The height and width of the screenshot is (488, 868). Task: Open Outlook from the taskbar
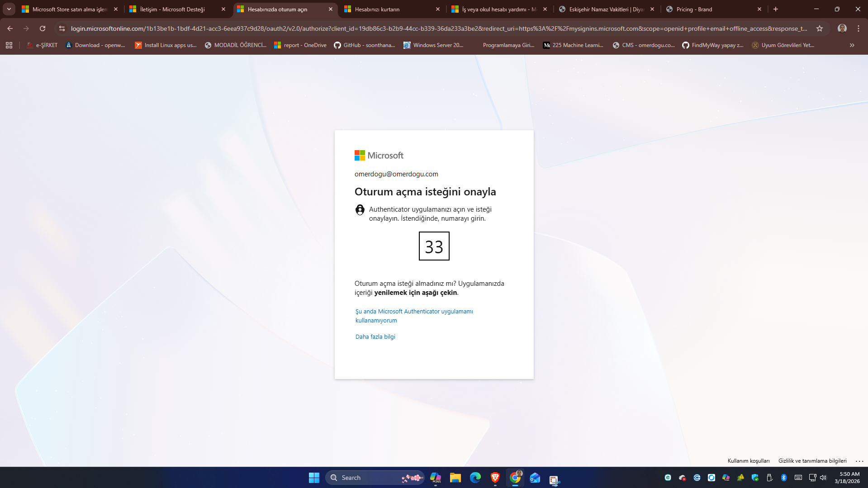coord(535,478)
